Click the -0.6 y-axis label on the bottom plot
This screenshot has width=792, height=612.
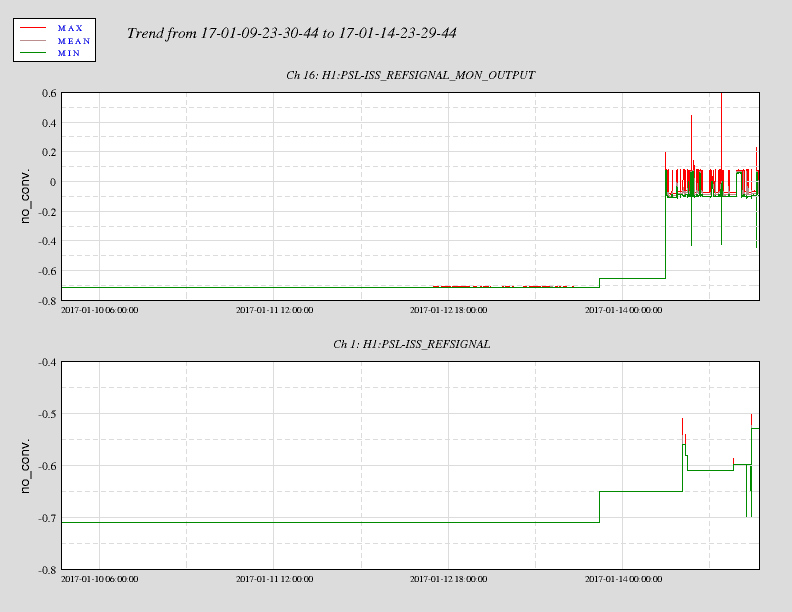point(47,466)
